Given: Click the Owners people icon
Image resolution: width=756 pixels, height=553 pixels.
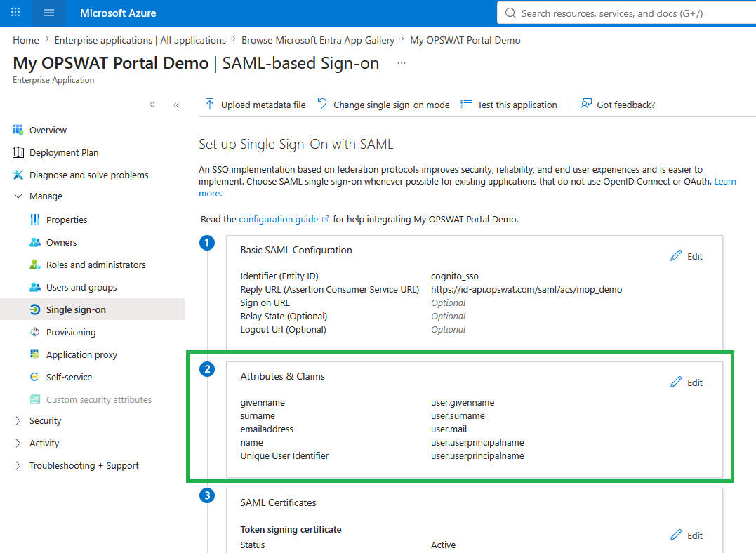Looking at the screenshot, I should pos(35,242).
